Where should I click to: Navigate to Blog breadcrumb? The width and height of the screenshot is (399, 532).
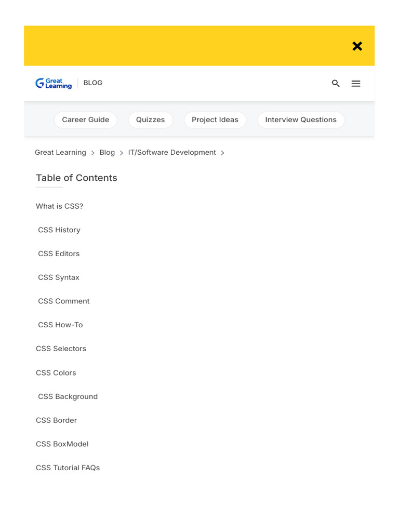pos(107,152)
